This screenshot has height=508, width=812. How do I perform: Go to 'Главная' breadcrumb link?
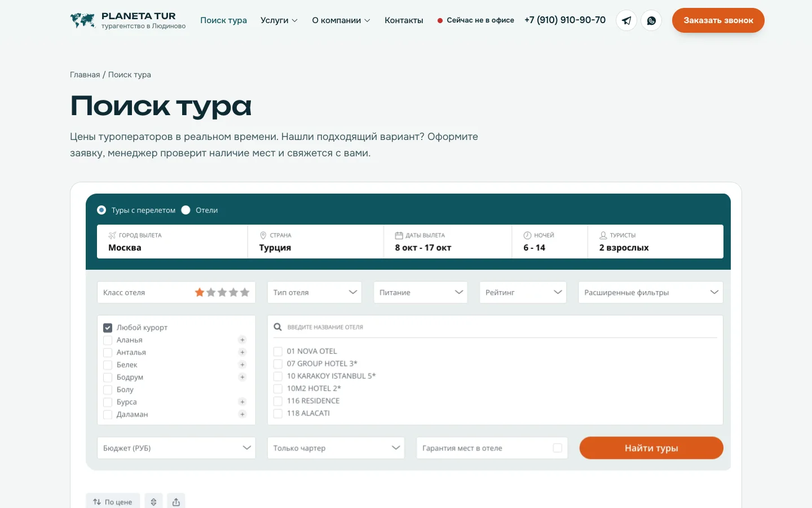85,75
